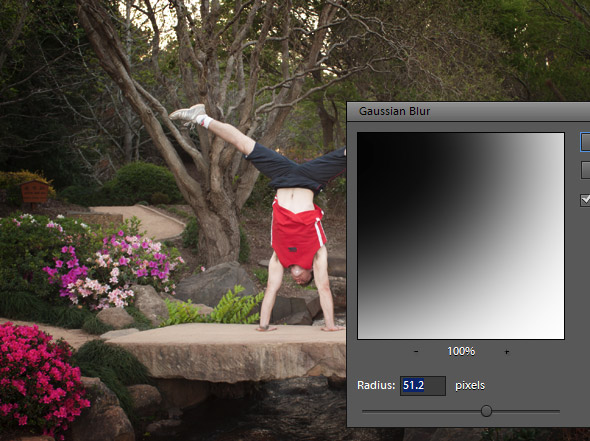Click the plain button beneath the focused one
This screenshot has height=441, width=590.
[585, 170]
